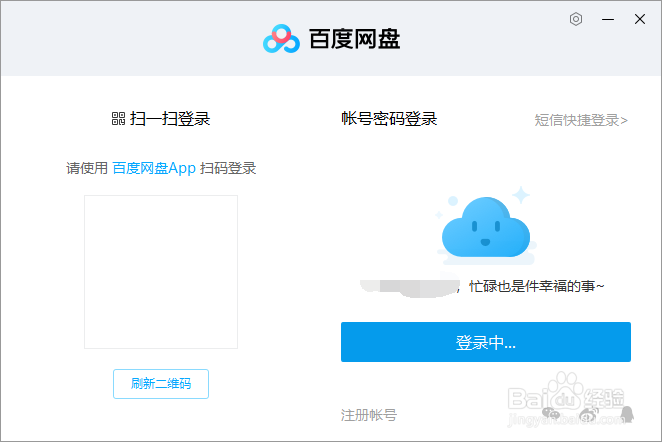This screenshot has height=442, width=662.
Task: Log in with the QQ penguin icon
Action: pos(627,414)
